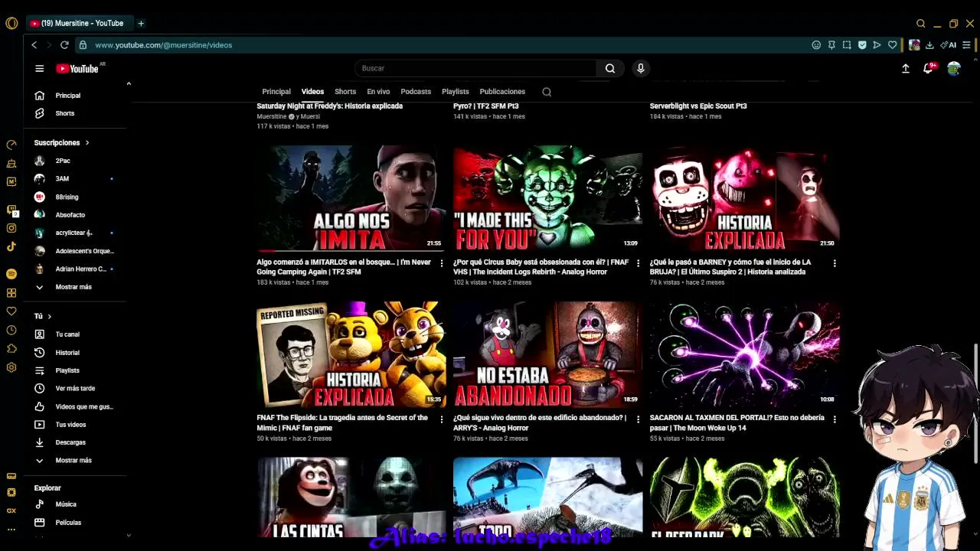The width and height of the screenshot is (980, 551).
Task: Open Ver más tarde list
Action: click(73, 389)
